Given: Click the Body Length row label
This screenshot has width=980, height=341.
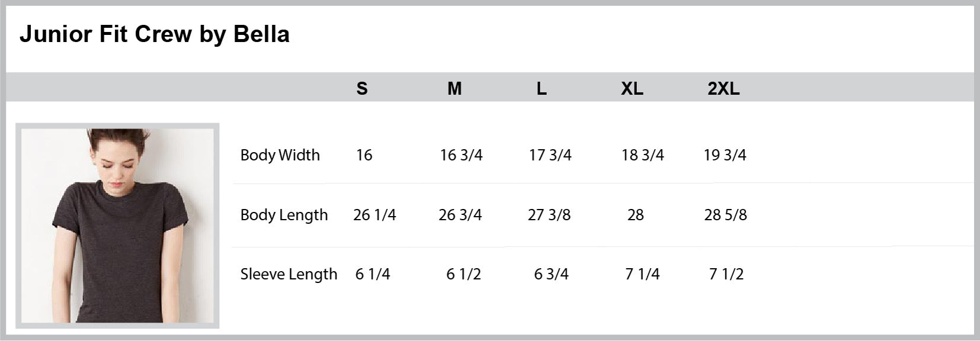Looking at the screenshot, I should 284,215.
